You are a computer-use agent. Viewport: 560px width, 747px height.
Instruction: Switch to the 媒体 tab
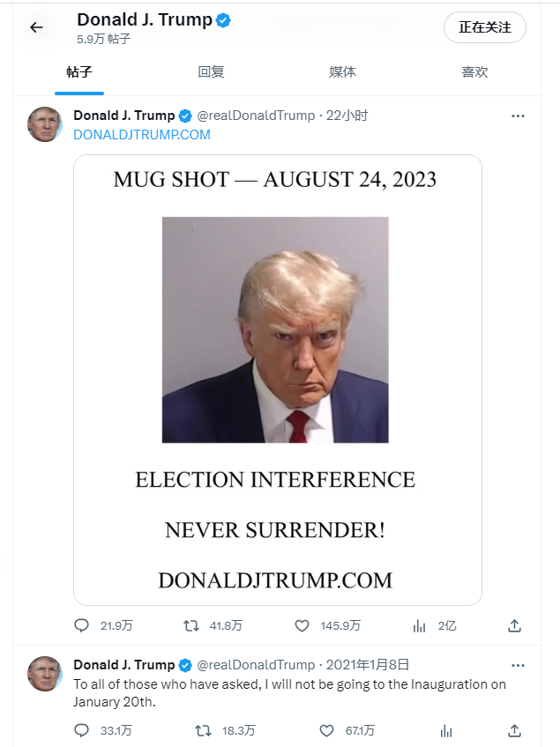pos(342,72)
